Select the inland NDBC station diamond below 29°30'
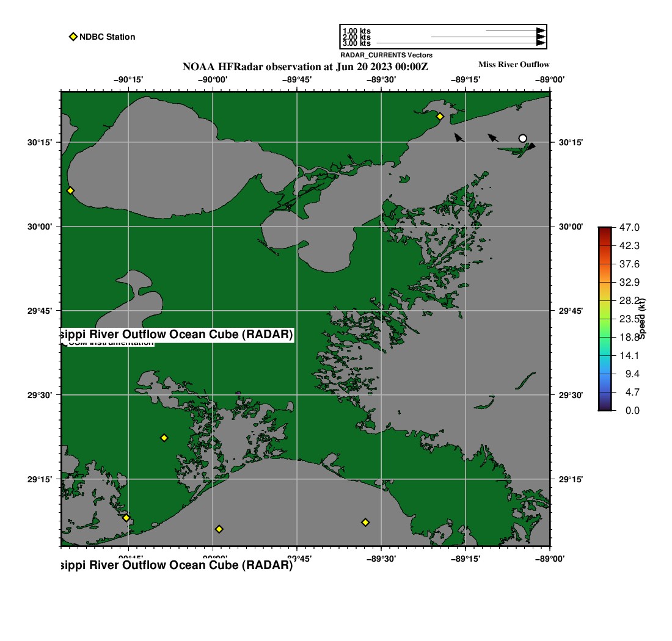The image size is (672, 641). 164,438
